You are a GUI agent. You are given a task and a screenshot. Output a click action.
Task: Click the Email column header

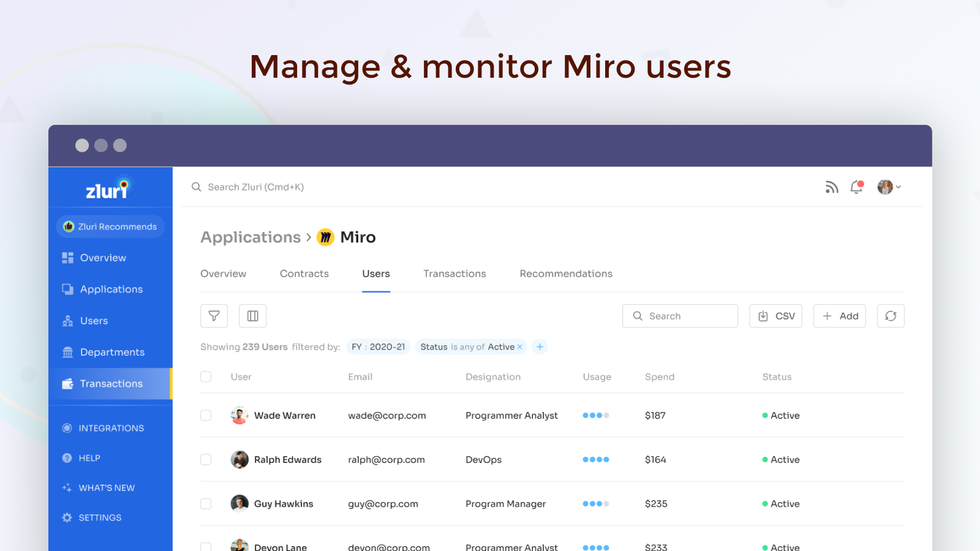click(x=360, y=377)
